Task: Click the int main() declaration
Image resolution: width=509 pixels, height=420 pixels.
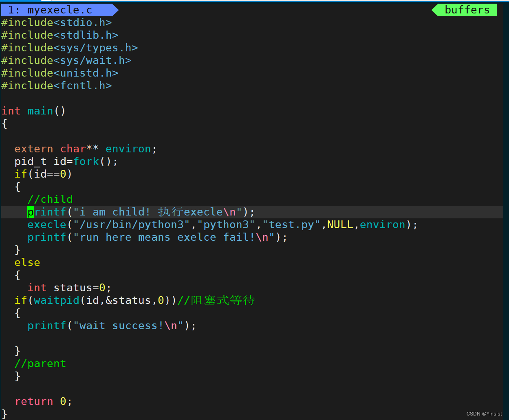Action: pos(33,111)
